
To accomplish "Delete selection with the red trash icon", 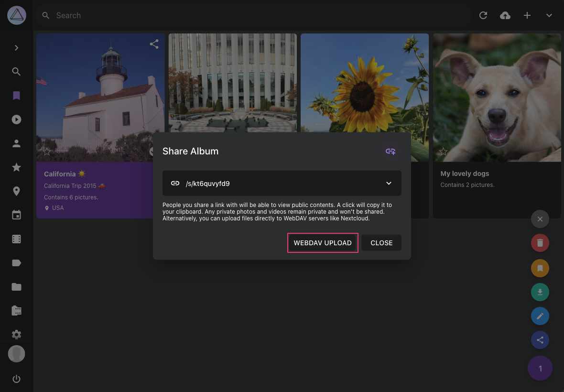I will [540, 242].
